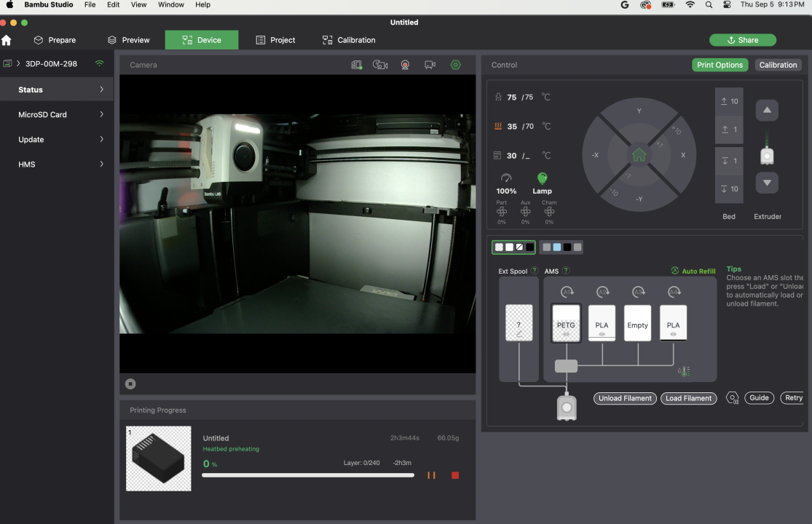The height and width of the screenshot is (524, 812).
Task: Open the Window menu in menu bar
Action: [170, 4]
